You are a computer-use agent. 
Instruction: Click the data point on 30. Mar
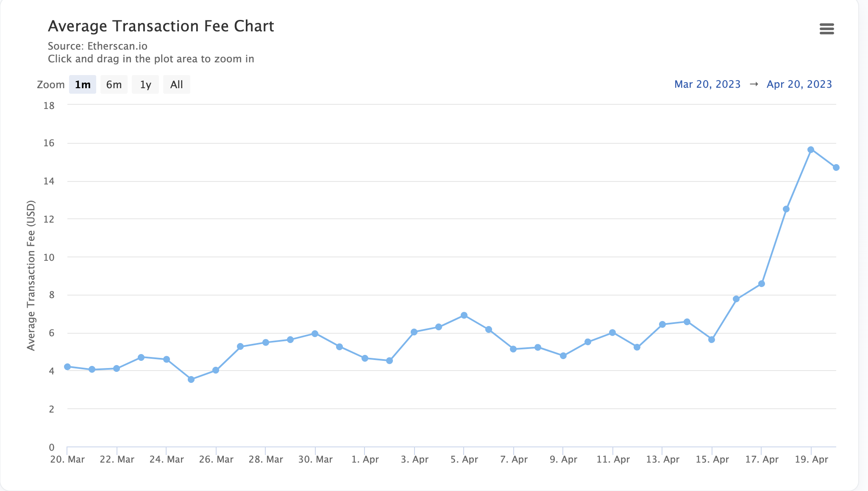315,334
